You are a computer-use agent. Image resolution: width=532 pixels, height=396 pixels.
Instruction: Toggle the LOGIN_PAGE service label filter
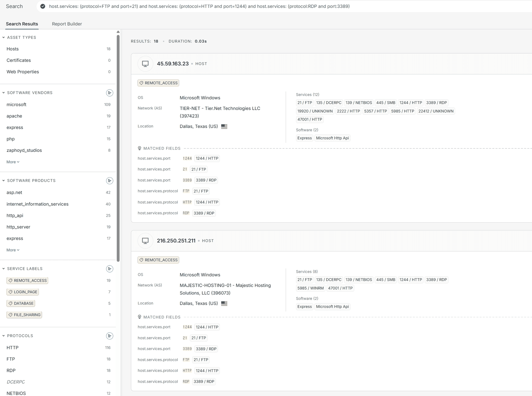(23, 292)
